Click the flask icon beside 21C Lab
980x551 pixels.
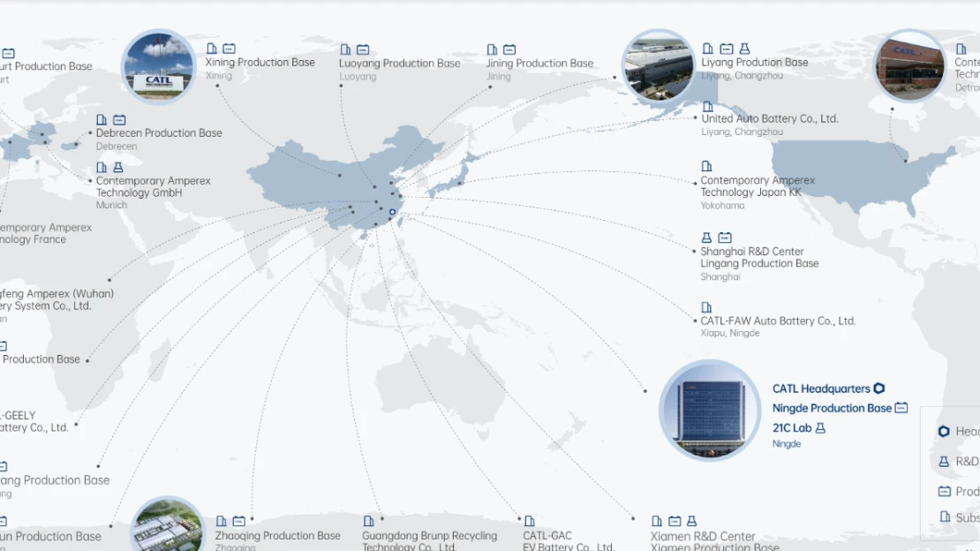820,427
